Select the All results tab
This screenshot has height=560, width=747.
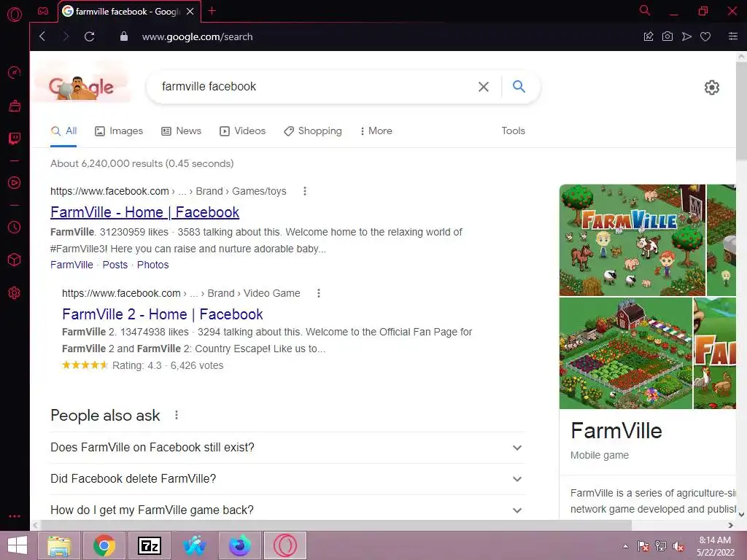point(64,131)
